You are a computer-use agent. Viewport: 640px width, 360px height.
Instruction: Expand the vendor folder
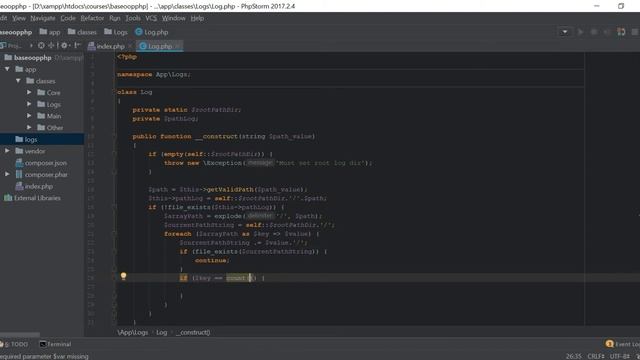(7, 151)
